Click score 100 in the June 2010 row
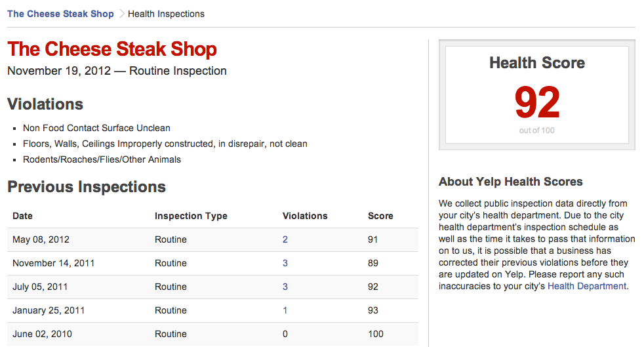The width and height of the screenshot is (644, 347). click(x=375, y=334)
